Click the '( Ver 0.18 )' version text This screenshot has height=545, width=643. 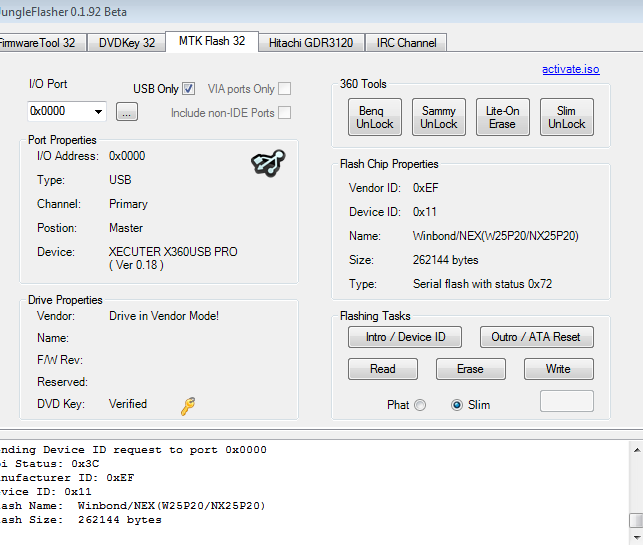(x=136, y=265)
